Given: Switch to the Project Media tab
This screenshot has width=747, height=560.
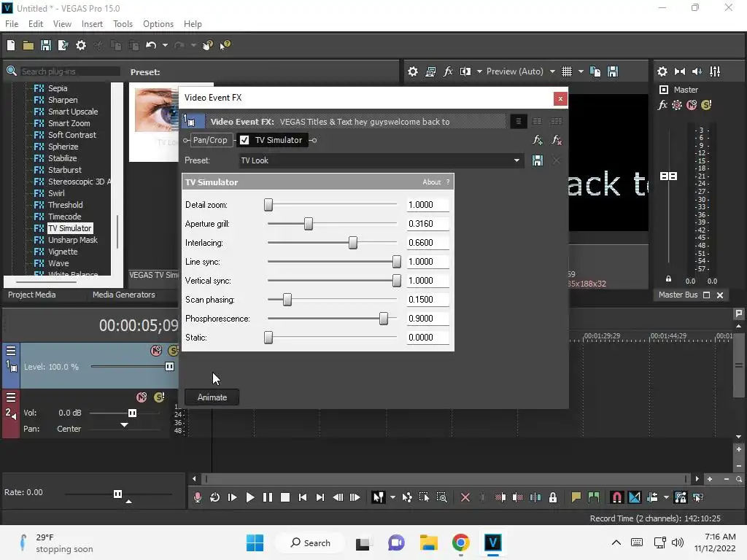Looking at the screenshot, I should point(31,295).
